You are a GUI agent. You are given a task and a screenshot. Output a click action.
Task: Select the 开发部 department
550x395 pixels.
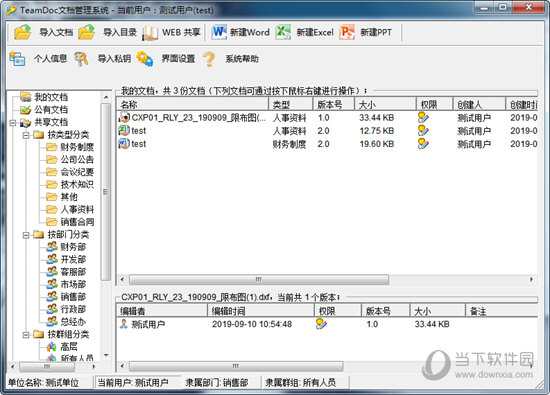coord(73,259)
